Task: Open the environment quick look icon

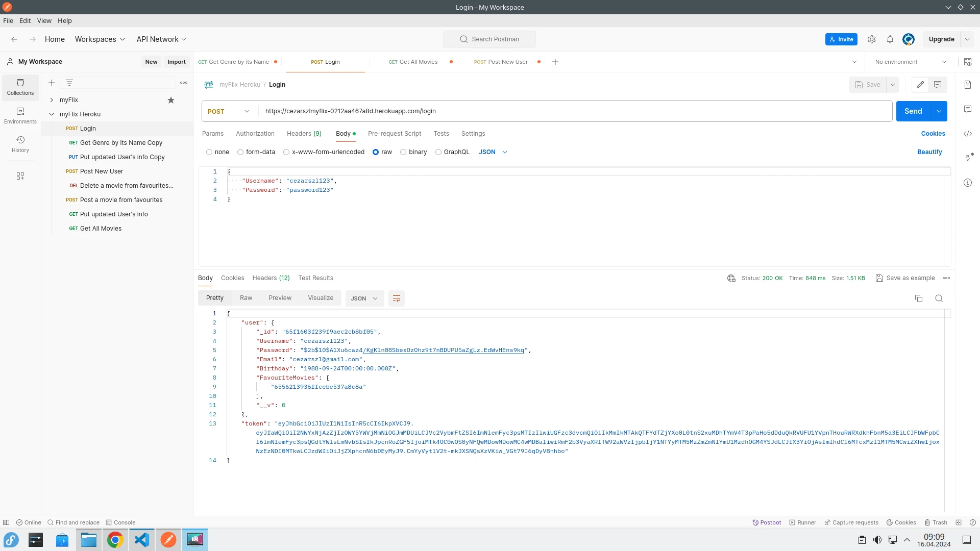Action: pyautogui.click(x=968, y=62)
